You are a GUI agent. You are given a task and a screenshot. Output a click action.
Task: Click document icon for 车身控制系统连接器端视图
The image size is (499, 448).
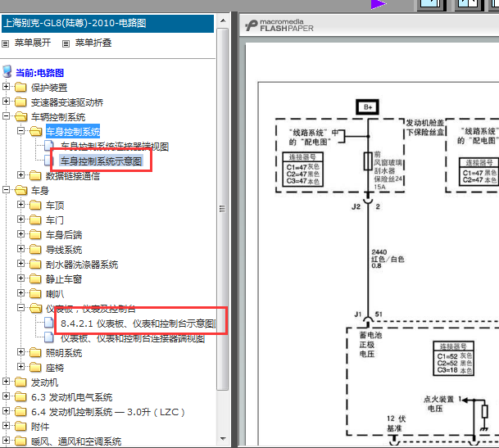coord(48,146)
